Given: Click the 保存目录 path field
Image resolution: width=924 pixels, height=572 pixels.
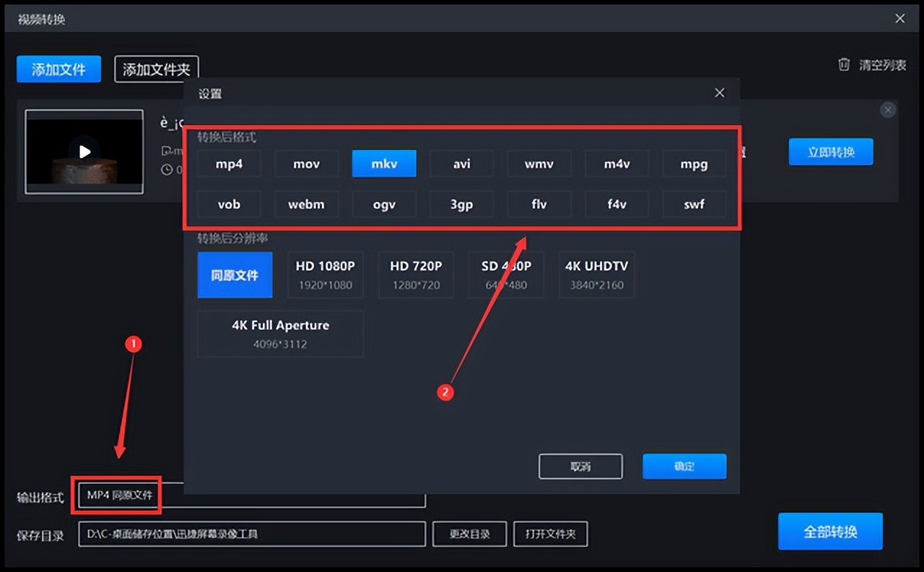Looking at the screenshot, I should (251, 534).
